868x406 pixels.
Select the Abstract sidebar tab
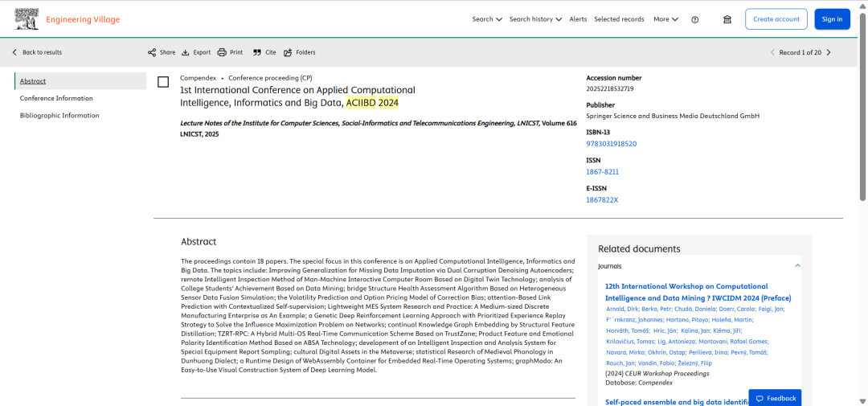(80, 81)
